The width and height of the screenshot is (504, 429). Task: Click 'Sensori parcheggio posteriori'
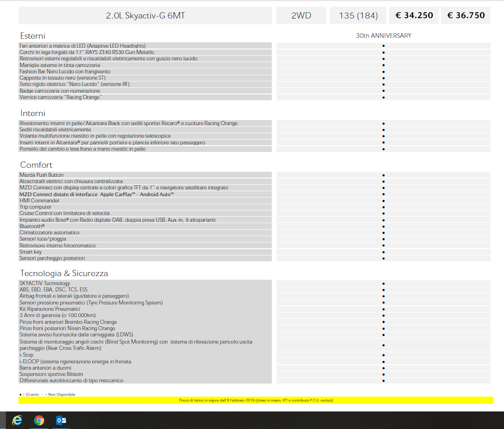[145, 259]
